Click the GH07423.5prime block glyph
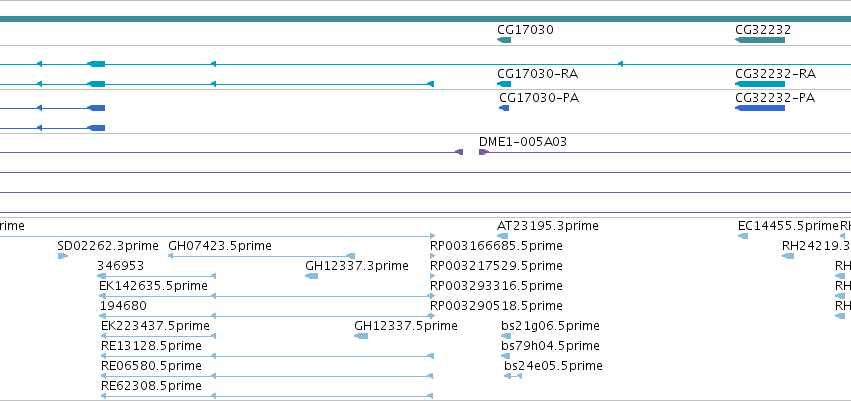This screenshot has height=401, width=851. click(x=351, y=256)
